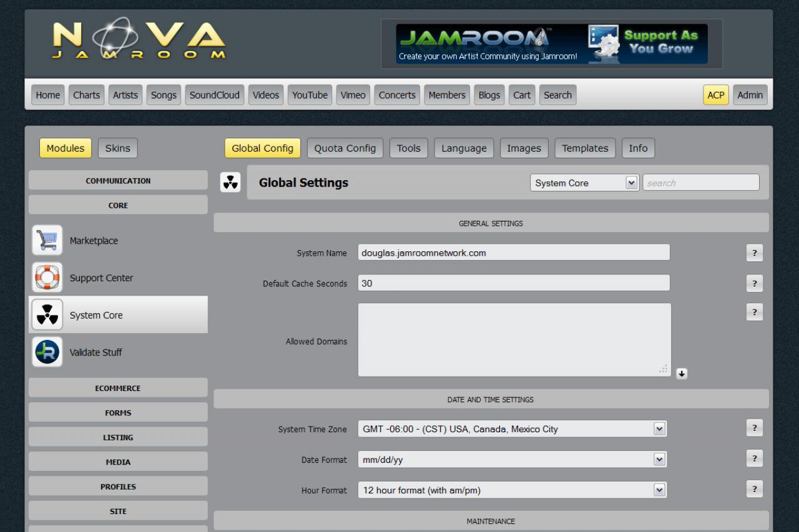Image resolution: width=799 pixels, height=532 pixels.
Task: Open the Artists page
Action: [x=125, y=95]
